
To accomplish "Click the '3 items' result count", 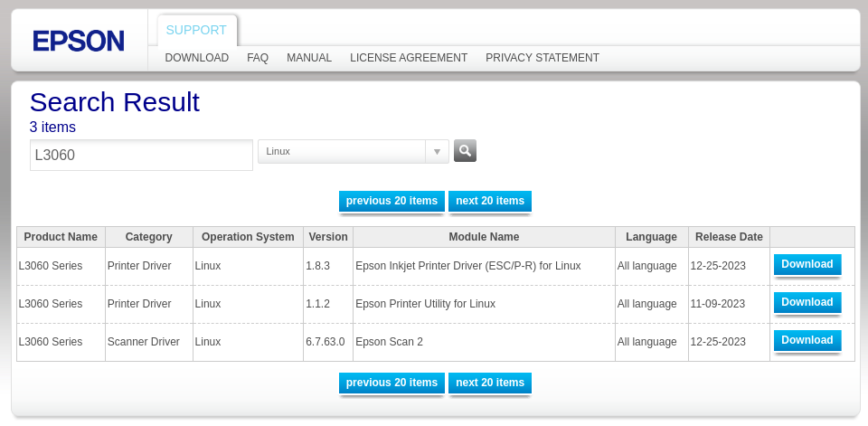I will coord(52,128).
